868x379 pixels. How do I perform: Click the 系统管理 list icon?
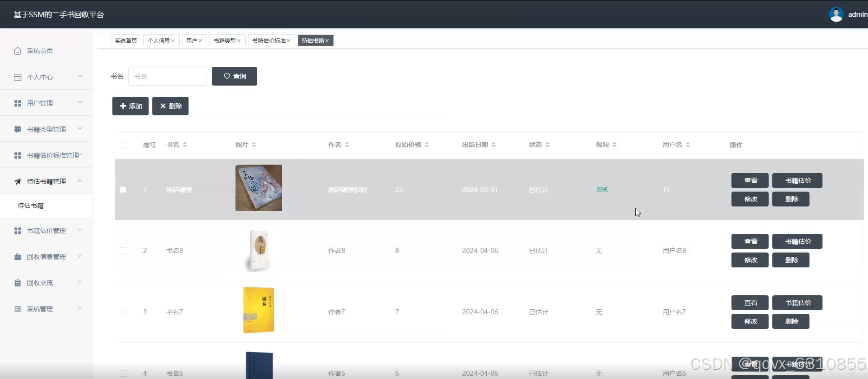(18, 309)
